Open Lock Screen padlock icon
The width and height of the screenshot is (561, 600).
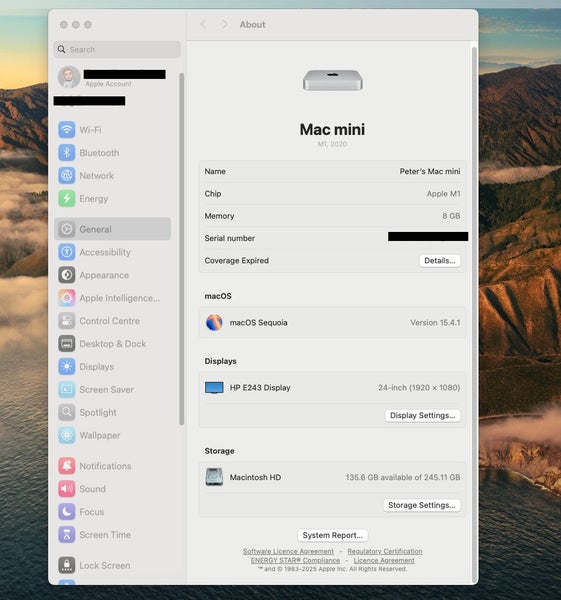click(67, 565)
